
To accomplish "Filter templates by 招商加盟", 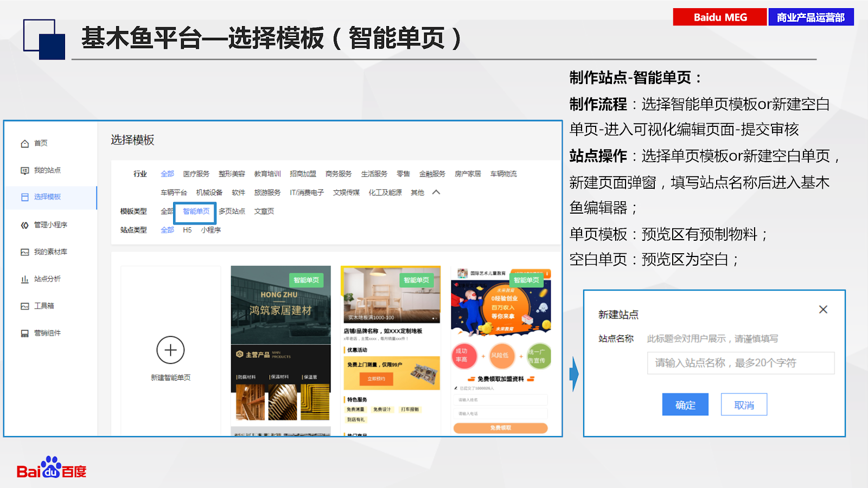I will pos(303,174).
